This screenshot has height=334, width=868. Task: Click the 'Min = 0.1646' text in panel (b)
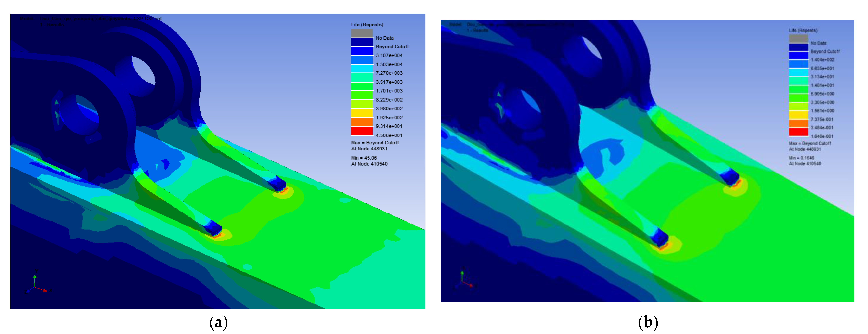801,158
